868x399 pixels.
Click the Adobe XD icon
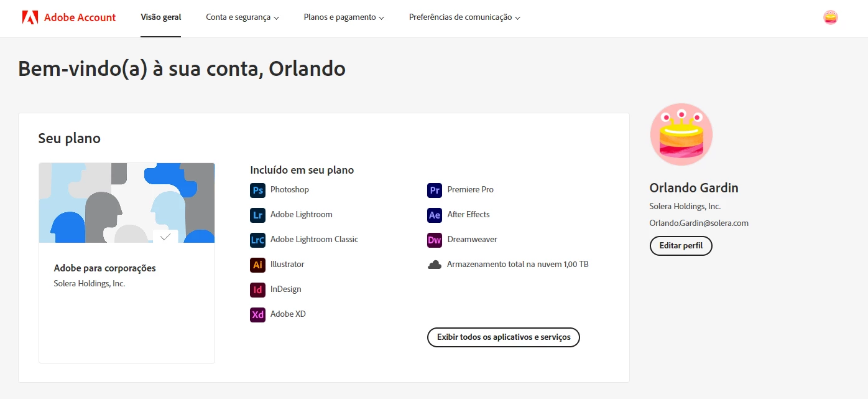pos(257,314)
